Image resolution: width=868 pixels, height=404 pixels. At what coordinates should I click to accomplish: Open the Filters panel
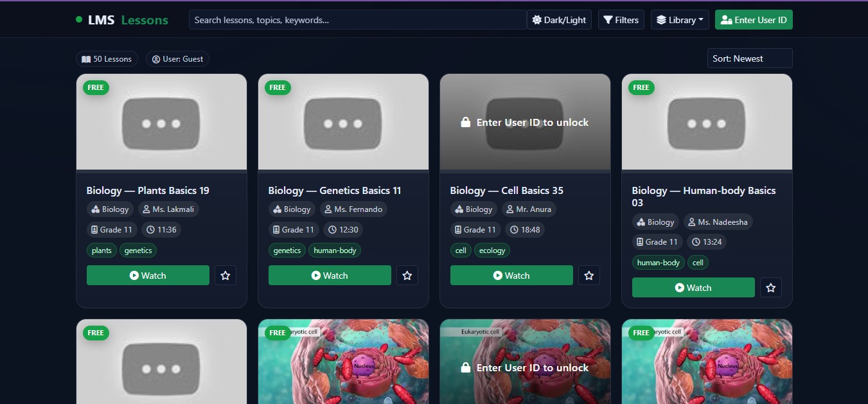tap(621, 20)
